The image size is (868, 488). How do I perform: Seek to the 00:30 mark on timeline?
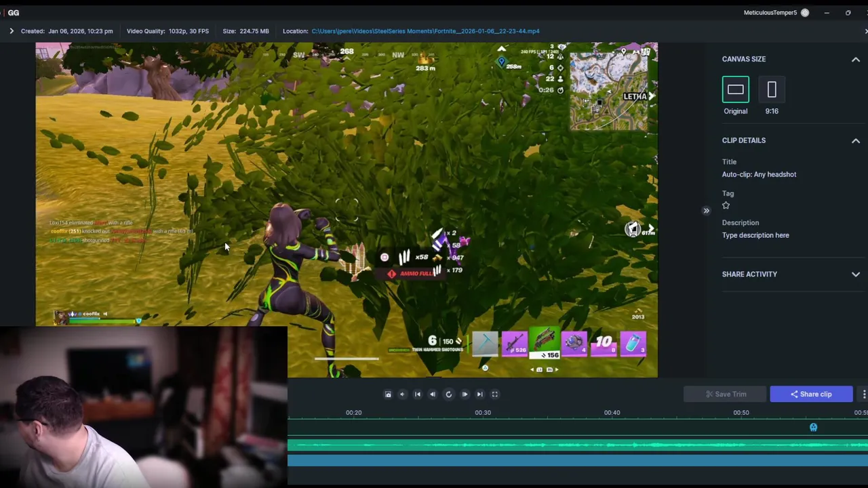pyautogui.click(x=483, y=412)
